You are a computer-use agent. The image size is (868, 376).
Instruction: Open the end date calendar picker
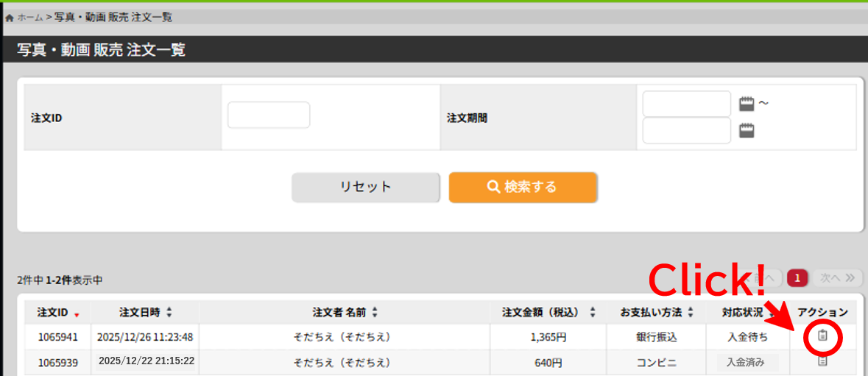[747, 131]
